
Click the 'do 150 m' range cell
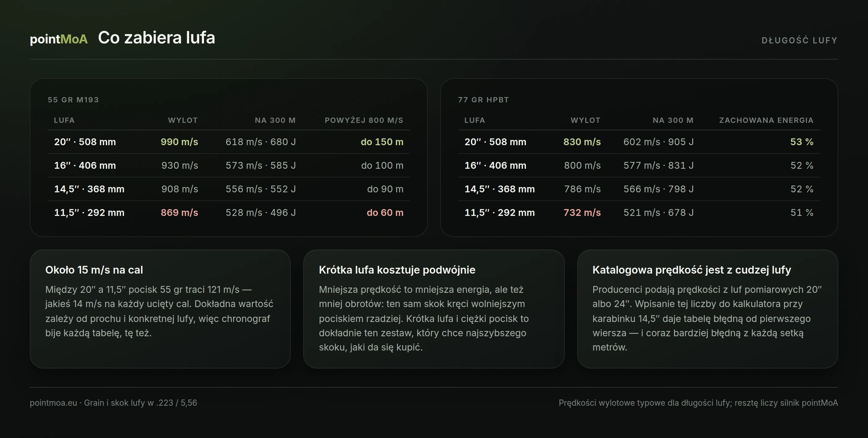coord(382,142)
